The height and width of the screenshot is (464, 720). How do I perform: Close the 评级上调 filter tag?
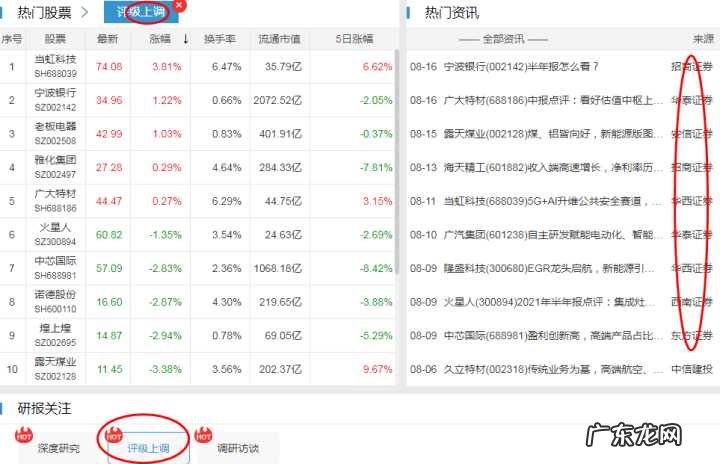click(x=180, y=5)
